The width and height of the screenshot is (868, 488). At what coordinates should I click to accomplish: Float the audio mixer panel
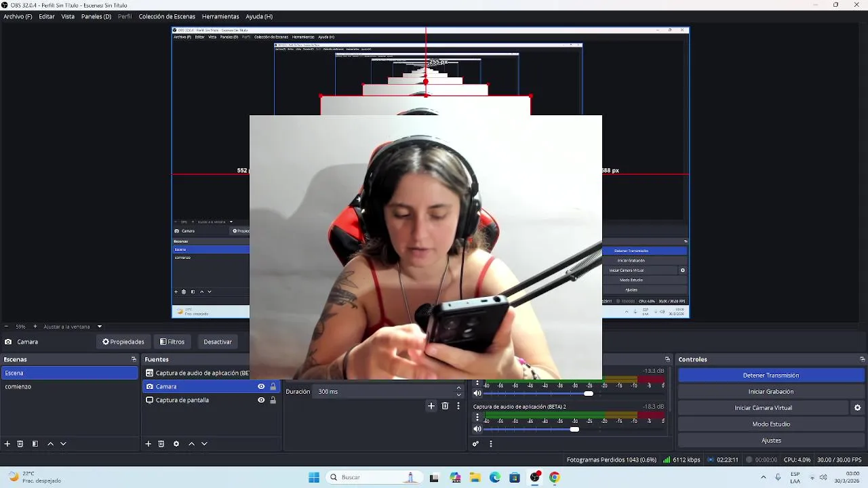tap(667, 359)
